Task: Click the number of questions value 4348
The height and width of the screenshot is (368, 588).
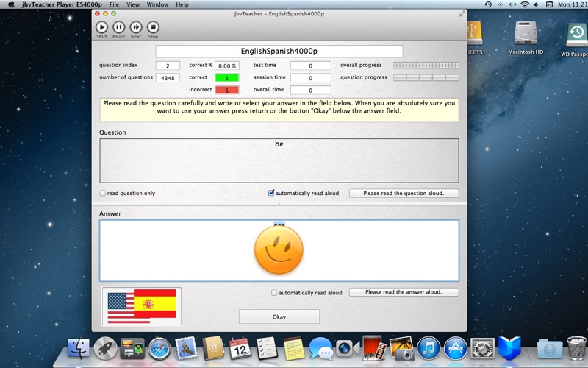Action: tap(168, 78)
